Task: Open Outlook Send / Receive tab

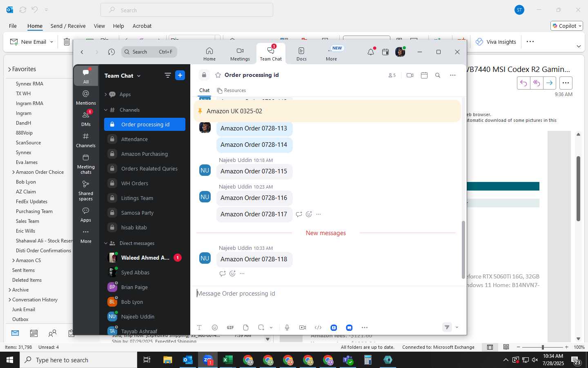Action: 68,26
